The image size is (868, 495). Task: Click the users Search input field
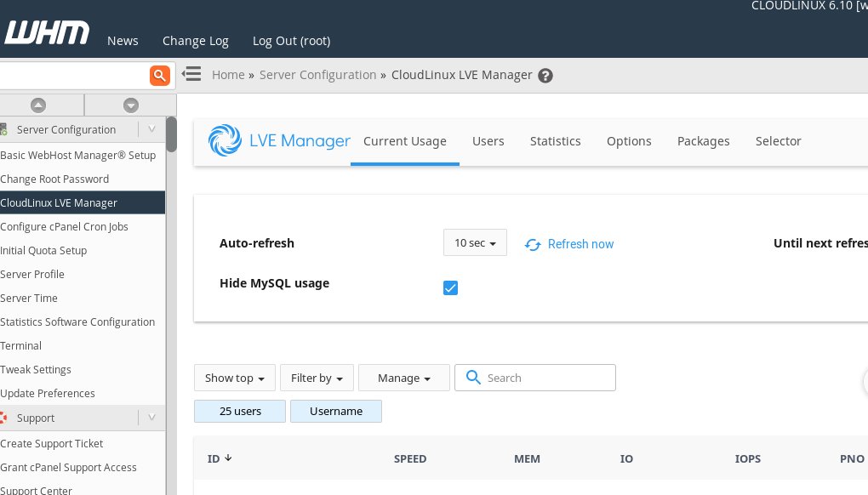535,378
